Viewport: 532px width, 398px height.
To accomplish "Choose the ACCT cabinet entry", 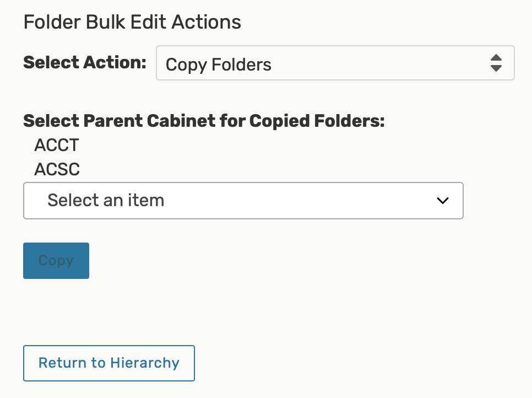I will pos(57,146).
